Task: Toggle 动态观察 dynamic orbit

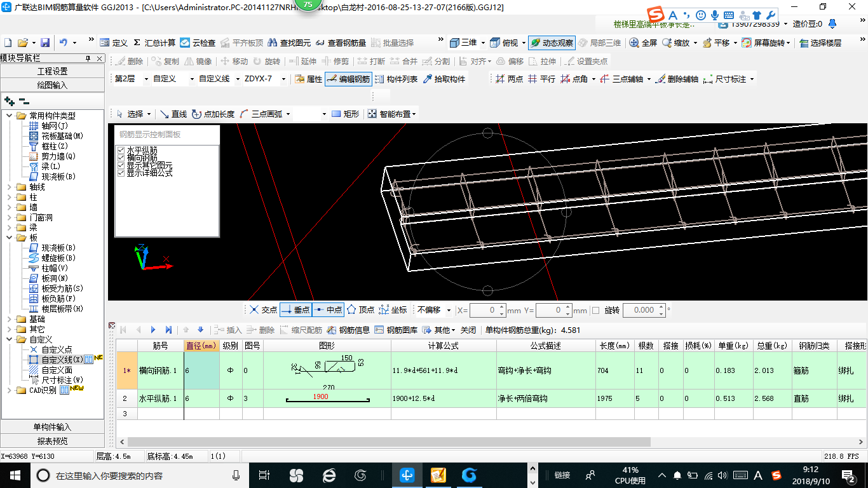Action: tap(552, 43)
